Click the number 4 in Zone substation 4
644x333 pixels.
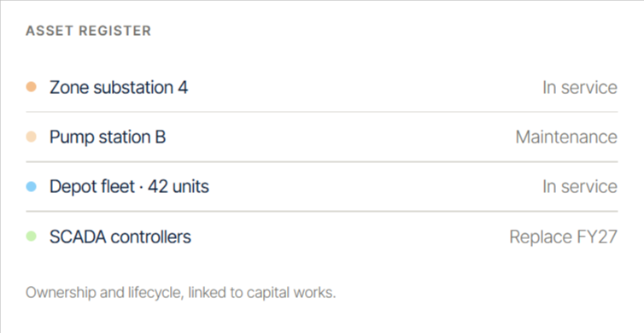click(183, 87)
